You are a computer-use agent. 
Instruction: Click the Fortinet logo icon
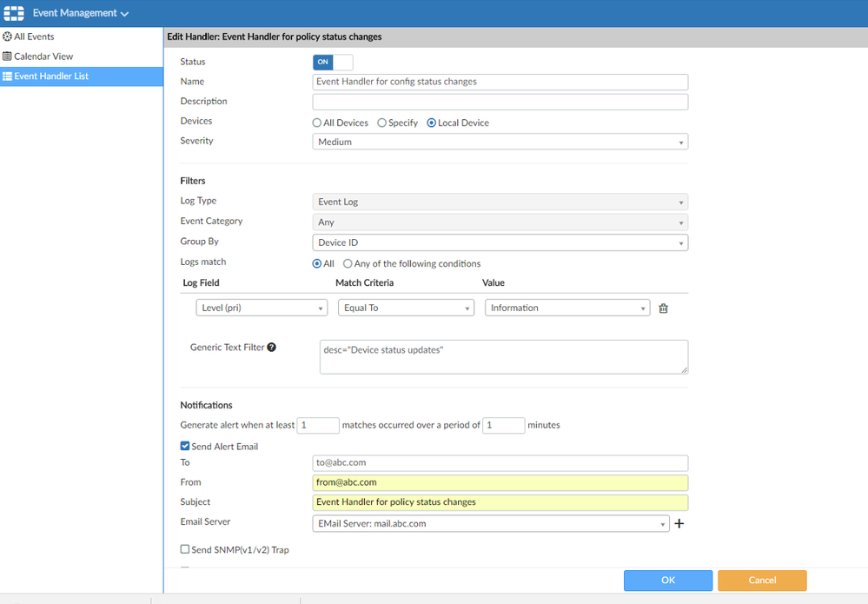[x=14, y=13]
